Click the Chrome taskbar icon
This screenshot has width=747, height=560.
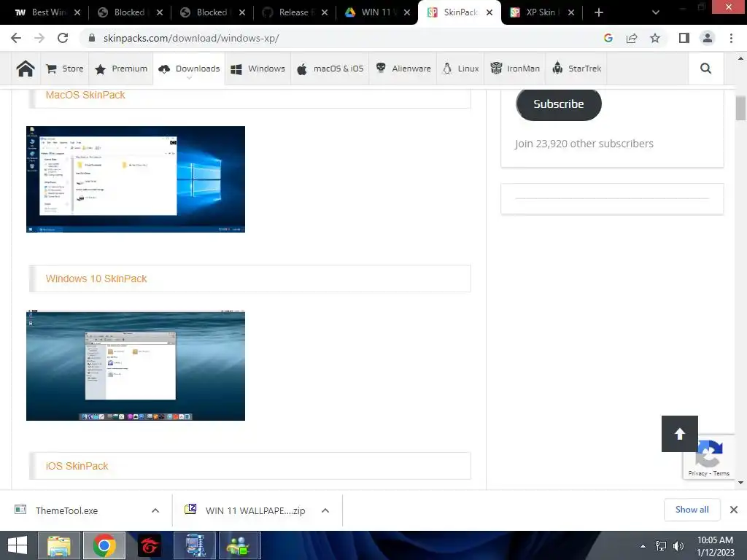pos(104,545)
